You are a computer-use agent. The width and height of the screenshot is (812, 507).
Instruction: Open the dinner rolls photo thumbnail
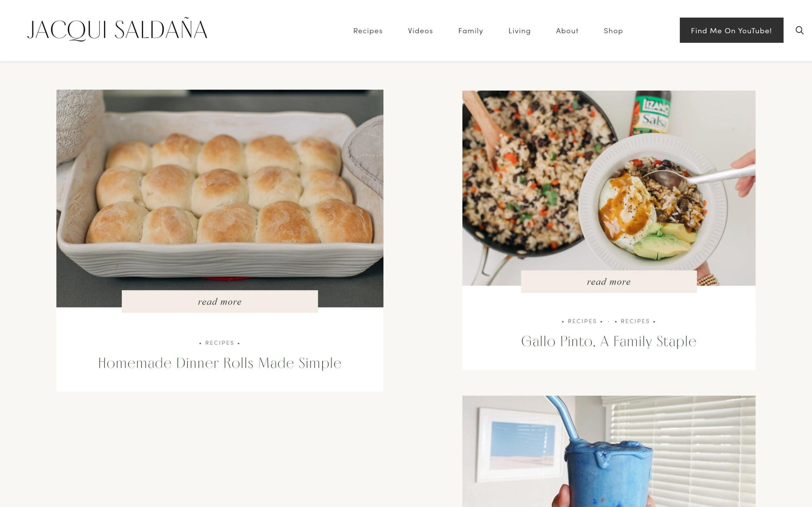(x=220, y=198)
